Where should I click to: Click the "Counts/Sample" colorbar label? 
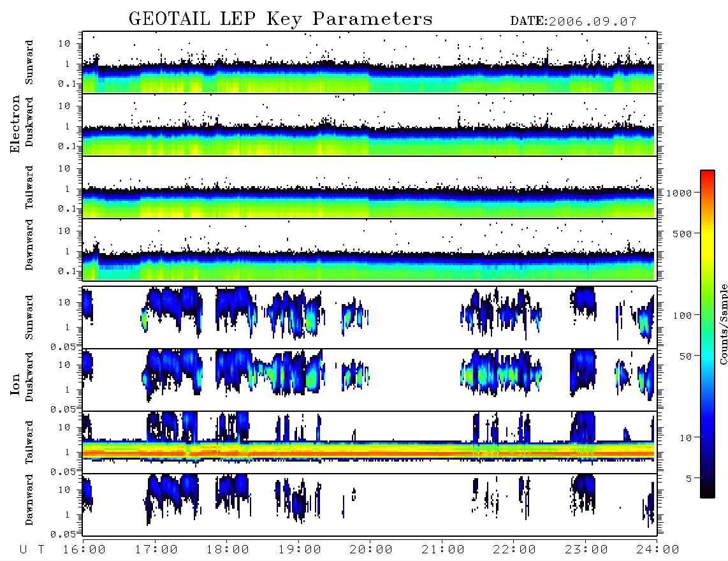(x=723, y=324)
